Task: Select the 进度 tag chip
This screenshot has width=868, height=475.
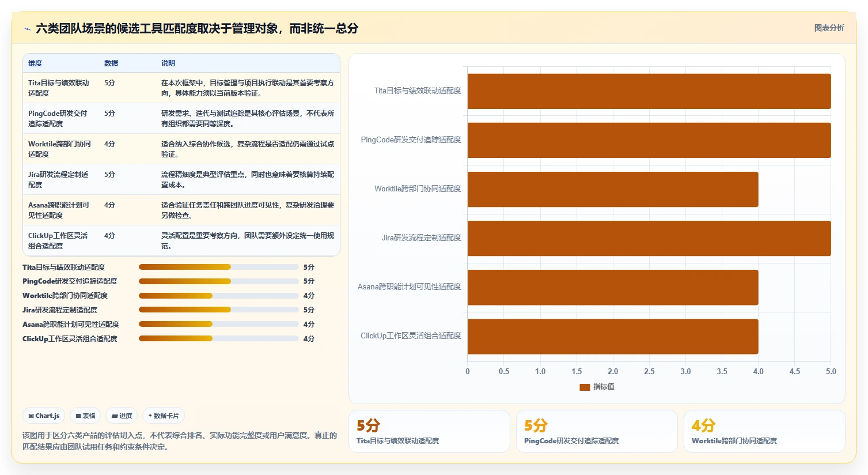Action: [x=122, y=416]
